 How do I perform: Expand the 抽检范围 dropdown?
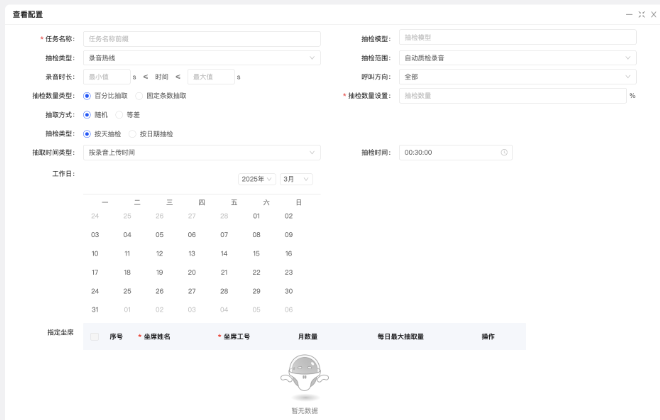[x=517, y=58]
